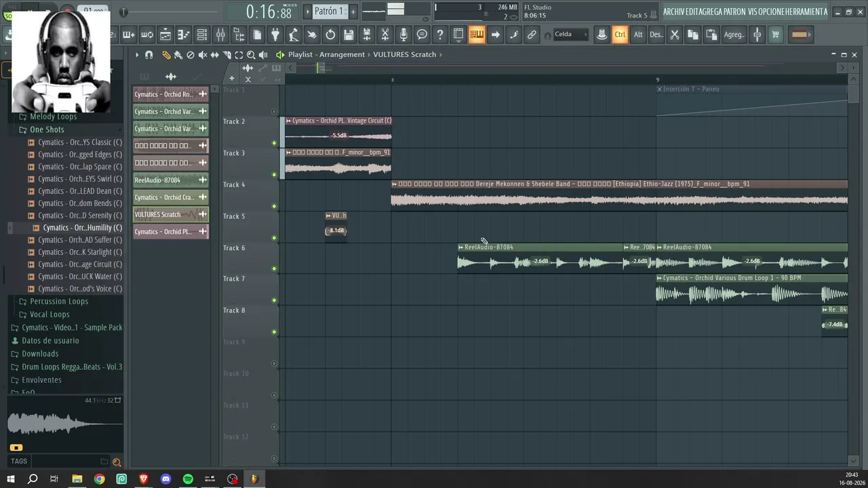Image resolution: width=868 pixels, height=488 pixels.
Task: Click the add track plus icon
Action: [231, 79]
